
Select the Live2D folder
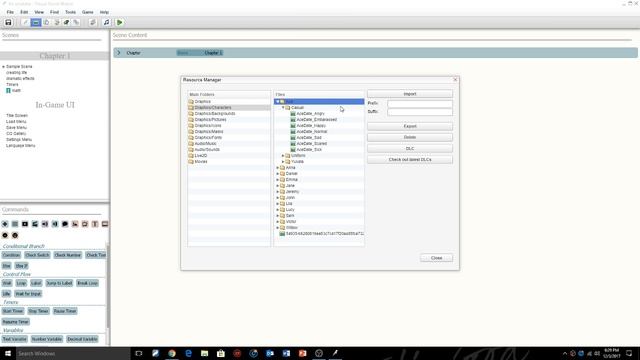coord(201,156)
